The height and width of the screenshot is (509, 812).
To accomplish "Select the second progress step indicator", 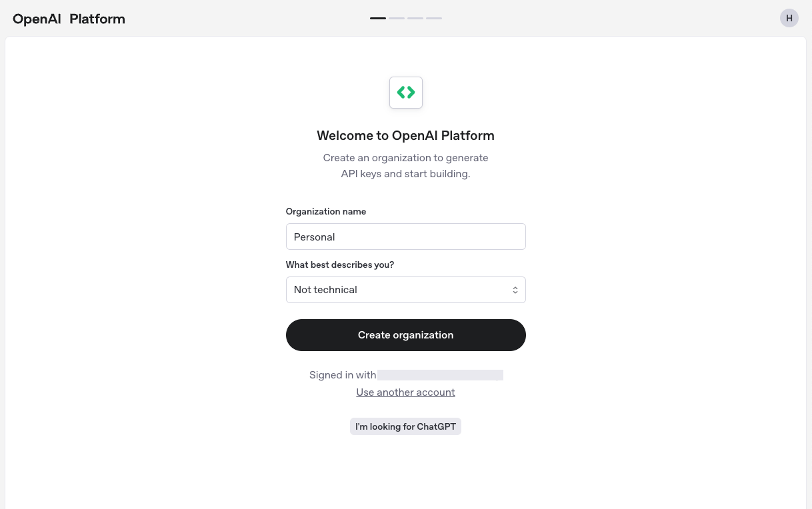I will tap(397, 18).
